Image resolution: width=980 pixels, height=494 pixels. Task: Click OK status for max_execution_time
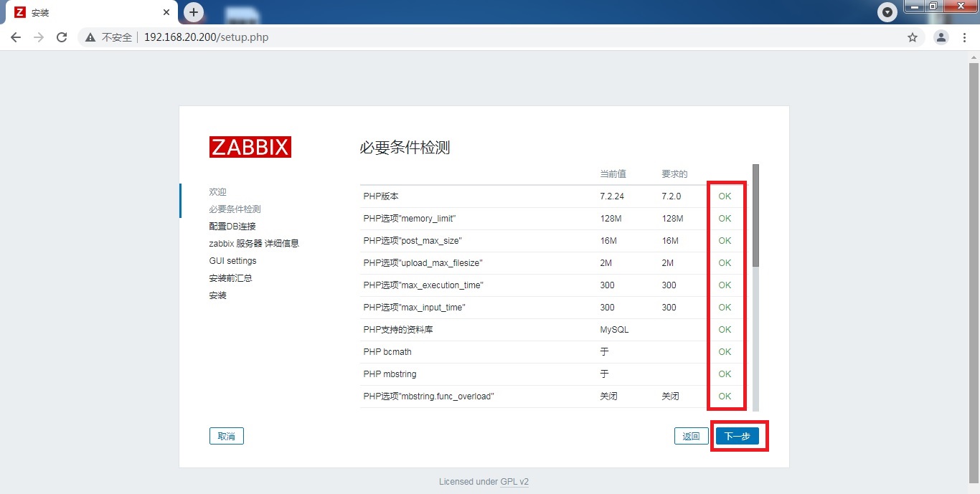(x=725, y=285)
